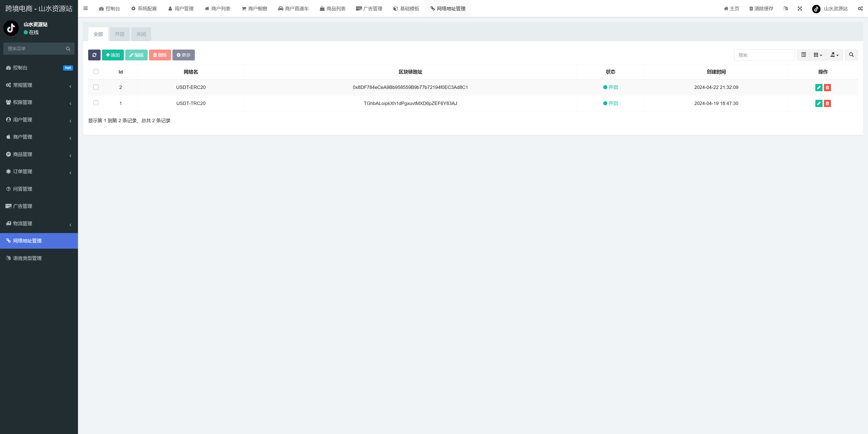Delete the USDT-TRC20 row with trash icon
This screenshot has width=868, height=434.
point(827,104)
